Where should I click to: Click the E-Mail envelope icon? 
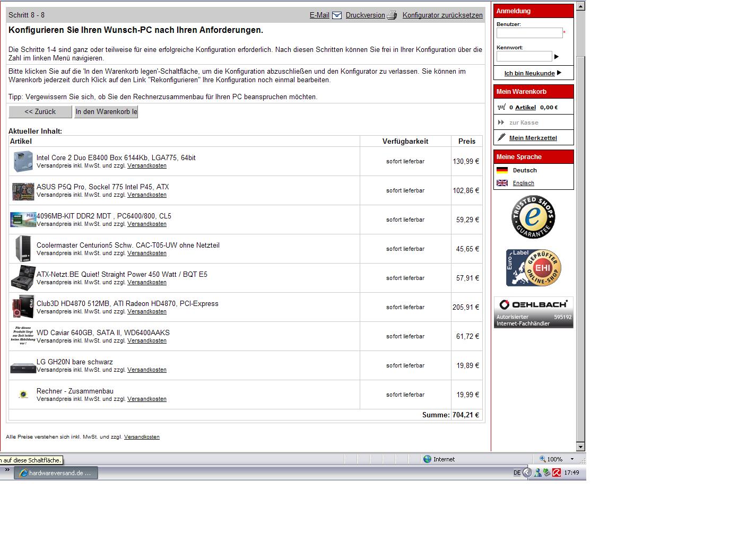pos(337,15)
